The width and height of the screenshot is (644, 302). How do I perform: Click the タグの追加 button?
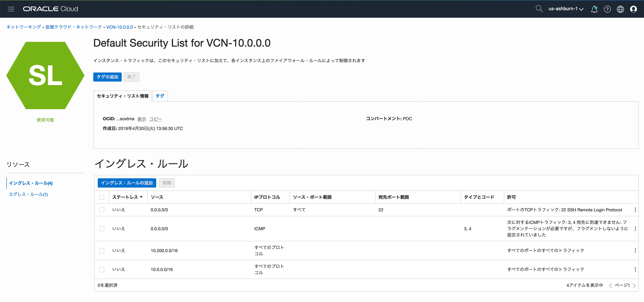click(107, 77)
